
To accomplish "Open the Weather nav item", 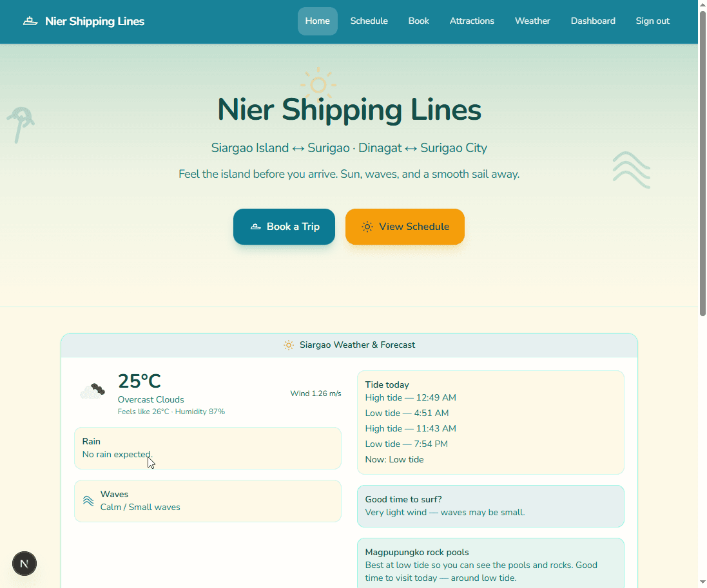I will coord(532,21).
